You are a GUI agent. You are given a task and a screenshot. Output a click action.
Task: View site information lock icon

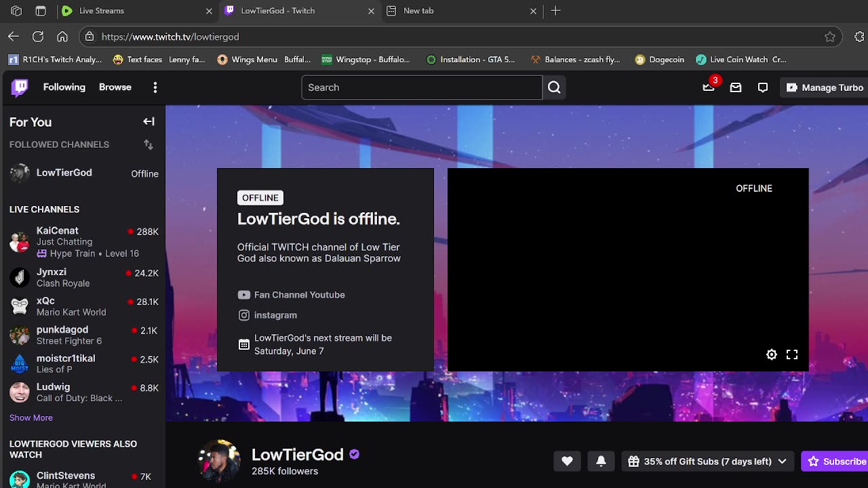point(90,37)
